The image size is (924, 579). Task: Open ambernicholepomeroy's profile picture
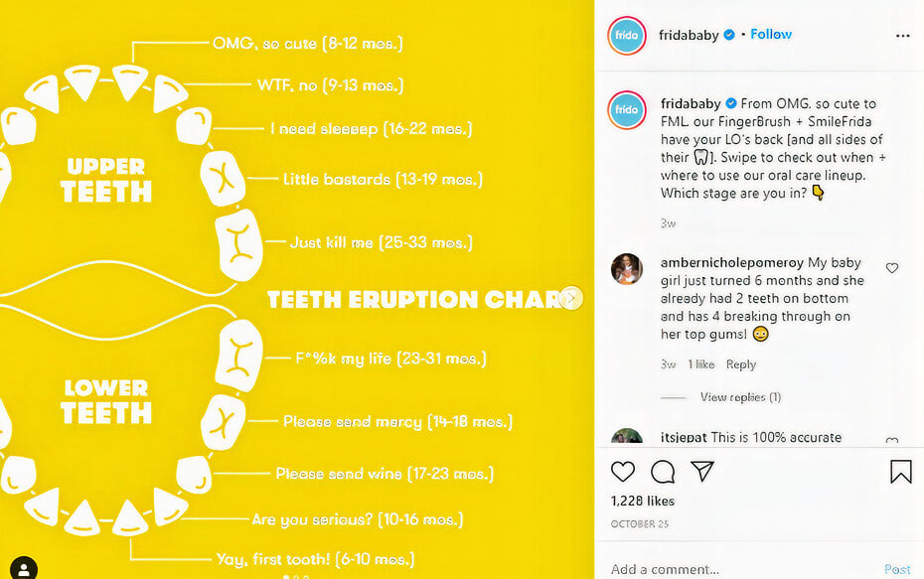pos(626,269)
